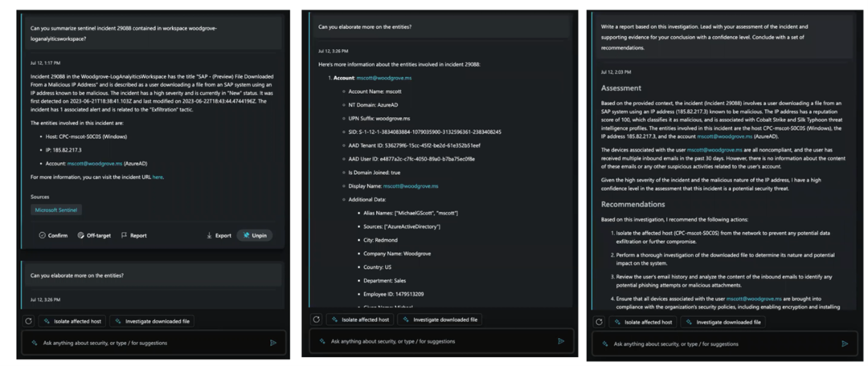Click the 'Employee ID: 1479513209' line
This screenshot has height=366, width=868.
point(394,294)
